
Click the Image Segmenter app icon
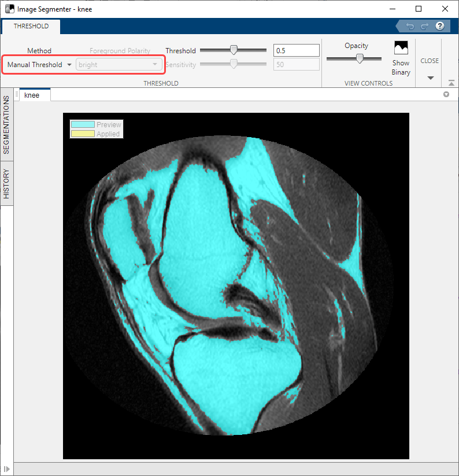pyautogui.click(x=10, y=9)
